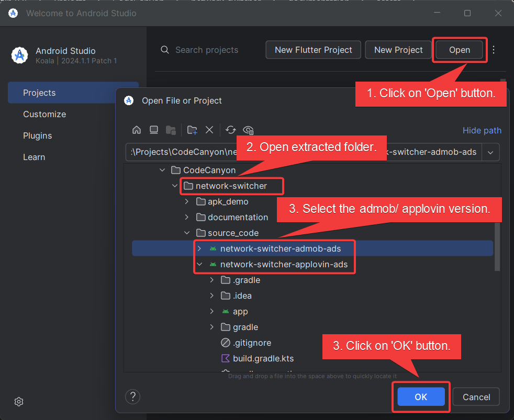The width and height of the screenshot is (514, 420).
Task: Expand the apk_demo folder chevron
Action: click(187, 201)
